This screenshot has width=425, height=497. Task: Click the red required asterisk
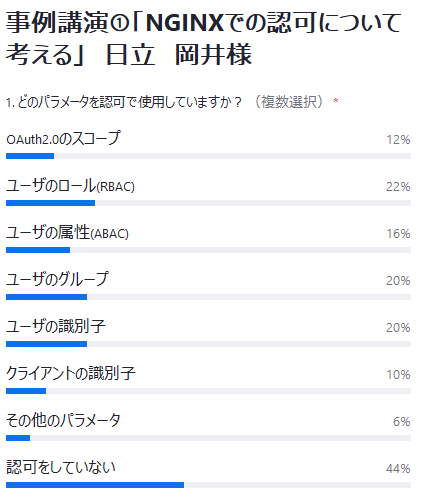pyautogui.click(x=336, y=101)
